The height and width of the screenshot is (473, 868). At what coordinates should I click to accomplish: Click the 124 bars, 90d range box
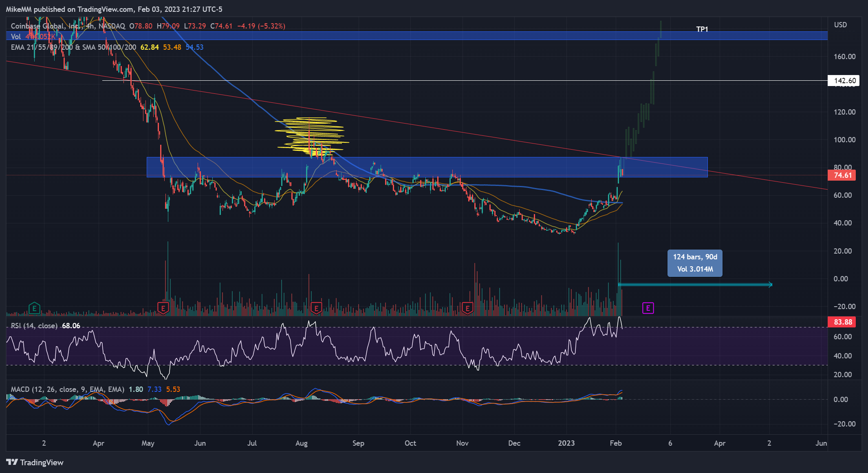tap(695, 263)
